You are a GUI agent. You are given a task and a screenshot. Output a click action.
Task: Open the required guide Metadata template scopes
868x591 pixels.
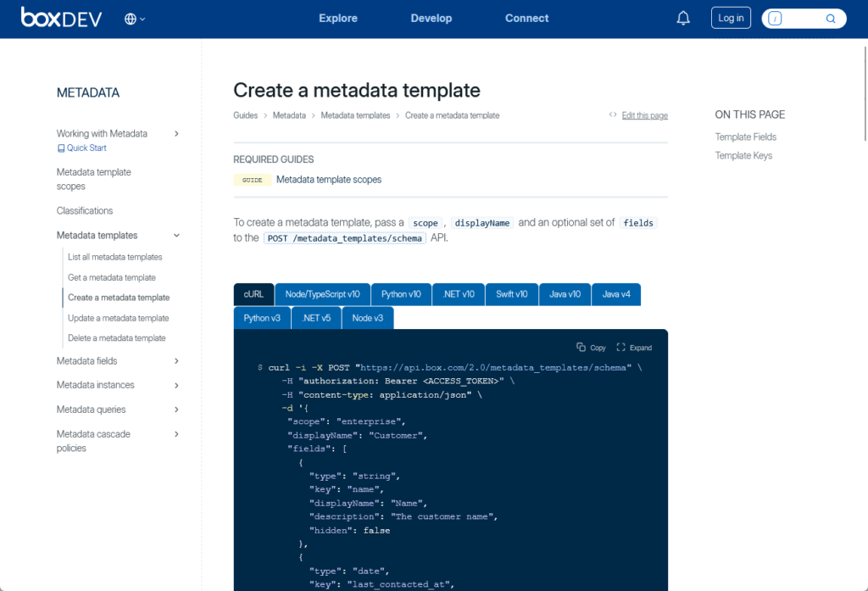(x=329, y=180)
